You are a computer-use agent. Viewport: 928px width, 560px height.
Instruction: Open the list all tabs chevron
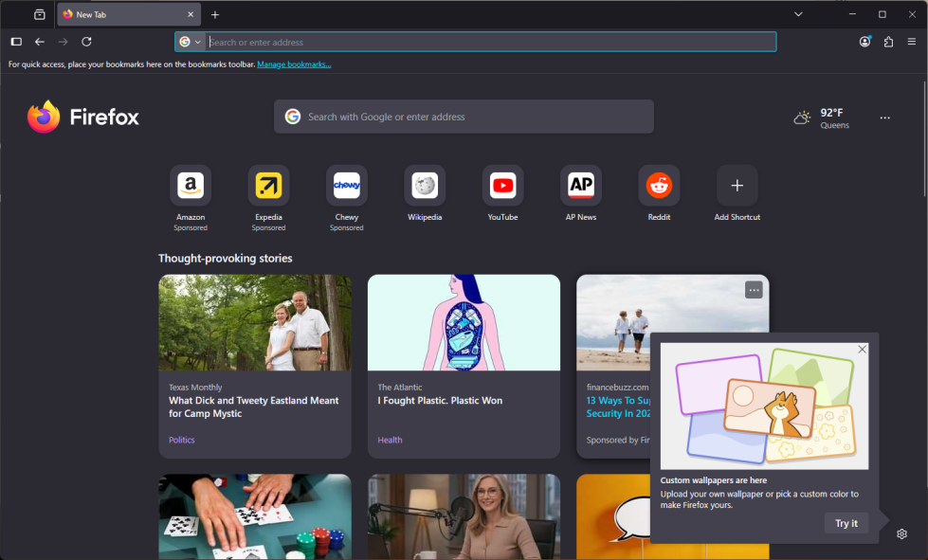(798, 14)
